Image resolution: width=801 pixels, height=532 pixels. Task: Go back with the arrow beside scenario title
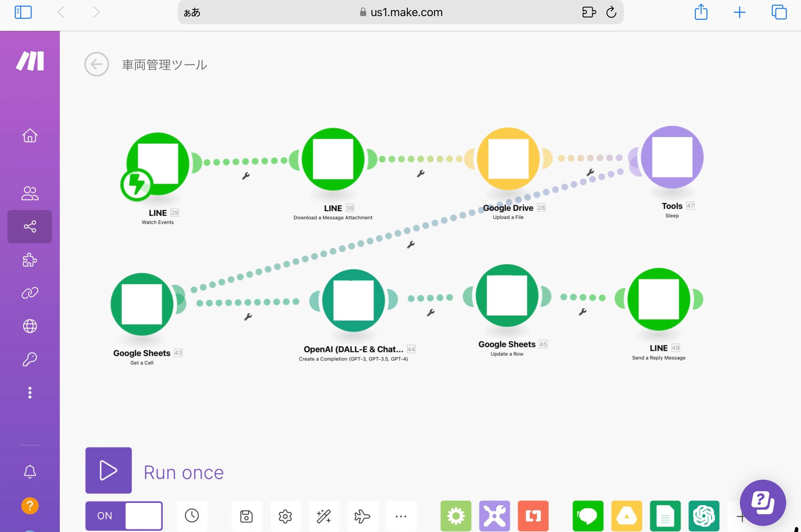(96, 65)
